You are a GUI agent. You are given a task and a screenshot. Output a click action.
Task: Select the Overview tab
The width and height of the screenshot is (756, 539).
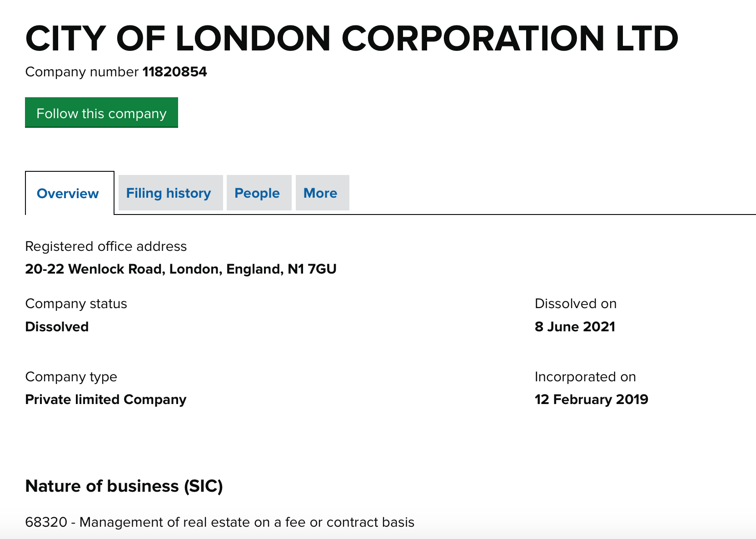tap(68, 194)
